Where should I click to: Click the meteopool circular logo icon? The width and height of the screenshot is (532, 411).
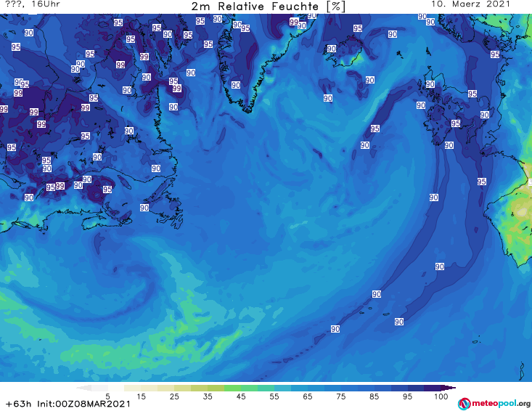(464, 404)
